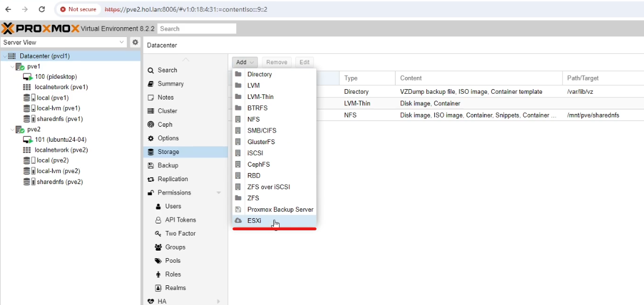Choose SMB/CIFS from the Add menu
The image size is (644, 305).
coord(274,131)
